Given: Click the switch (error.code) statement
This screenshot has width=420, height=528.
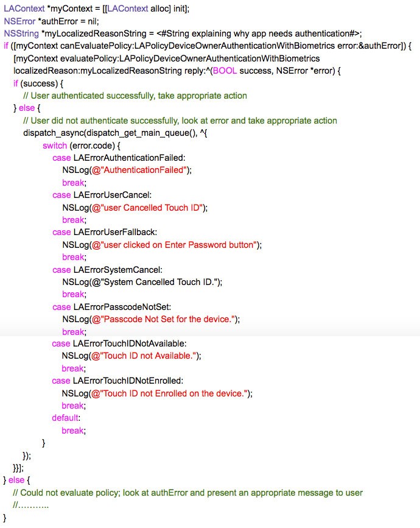Looking at the screenshot, I should point(82,146).
